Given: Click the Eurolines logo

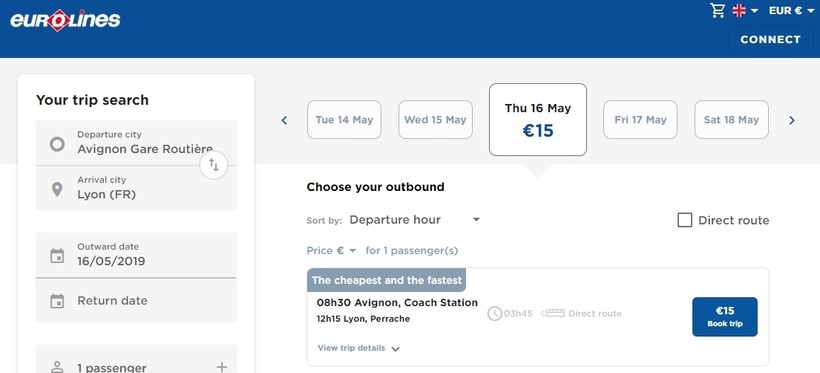Looking at the screenshot, I should coord(65,20).
